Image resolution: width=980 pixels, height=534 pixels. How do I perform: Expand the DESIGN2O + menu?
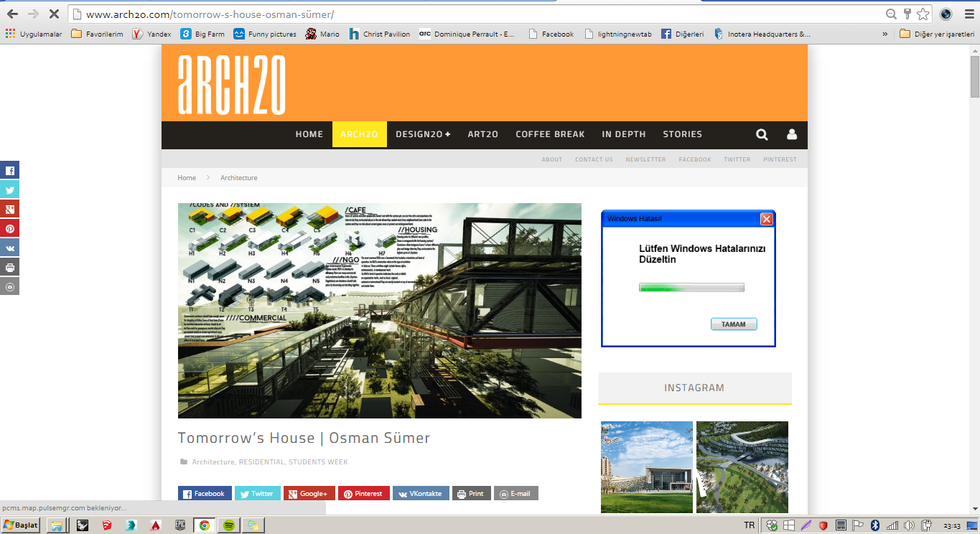(x=423, y=134)
